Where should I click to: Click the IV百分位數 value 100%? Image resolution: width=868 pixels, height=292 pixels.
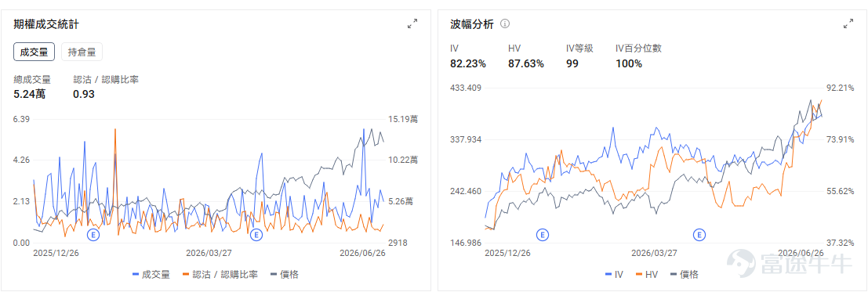[629, 63]
